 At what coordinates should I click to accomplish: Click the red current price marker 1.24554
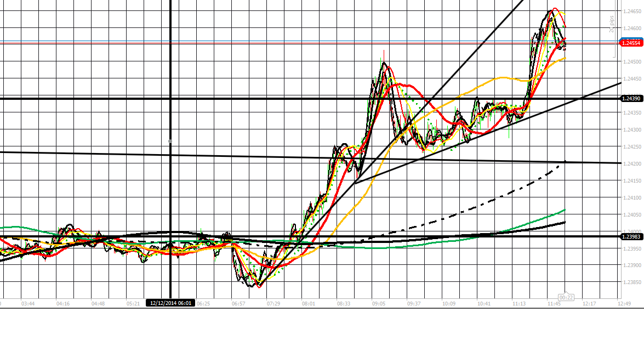pyautogui.click(x=631, y=42)
